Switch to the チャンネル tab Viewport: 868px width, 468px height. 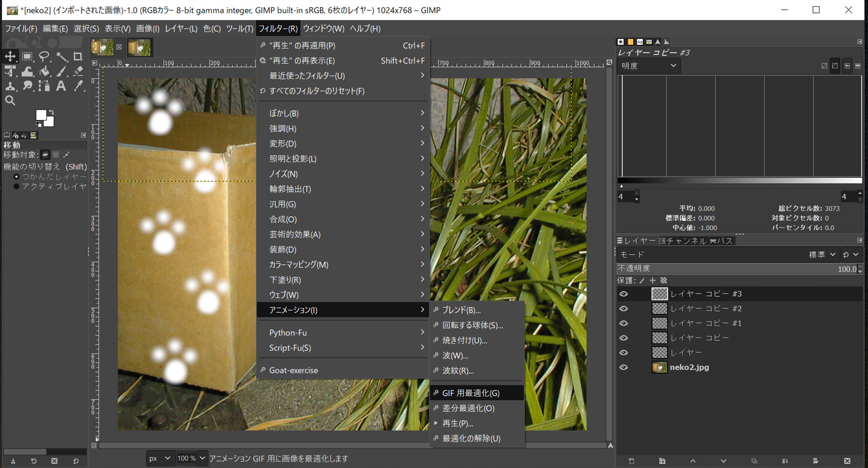coord(683,241)
